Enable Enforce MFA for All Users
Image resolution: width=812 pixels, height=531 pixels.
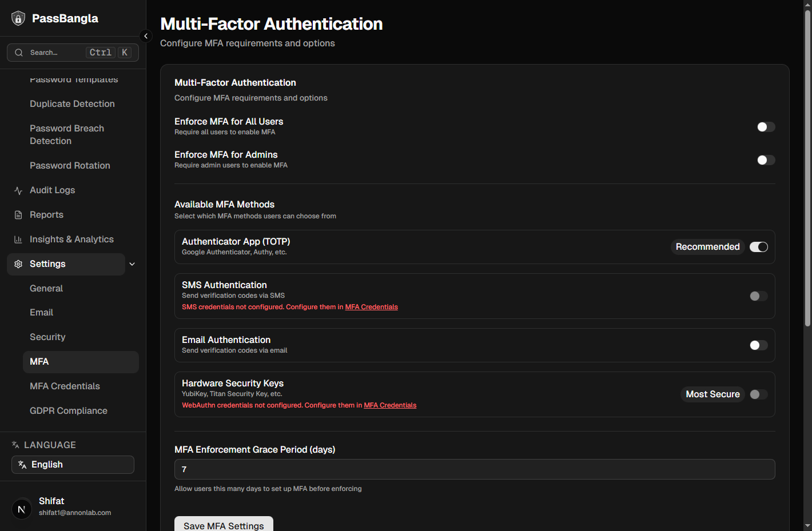[766, 126]
